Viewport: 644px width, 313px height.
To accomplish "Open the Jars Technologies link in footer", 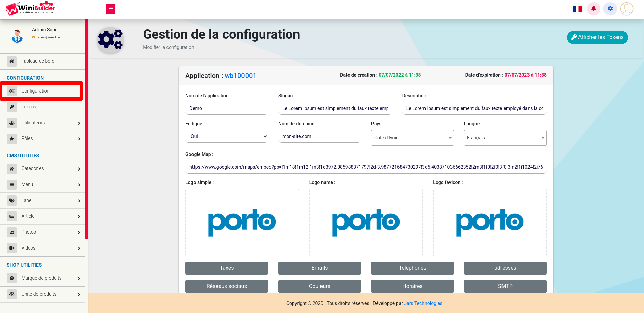I will coord(423,303).
